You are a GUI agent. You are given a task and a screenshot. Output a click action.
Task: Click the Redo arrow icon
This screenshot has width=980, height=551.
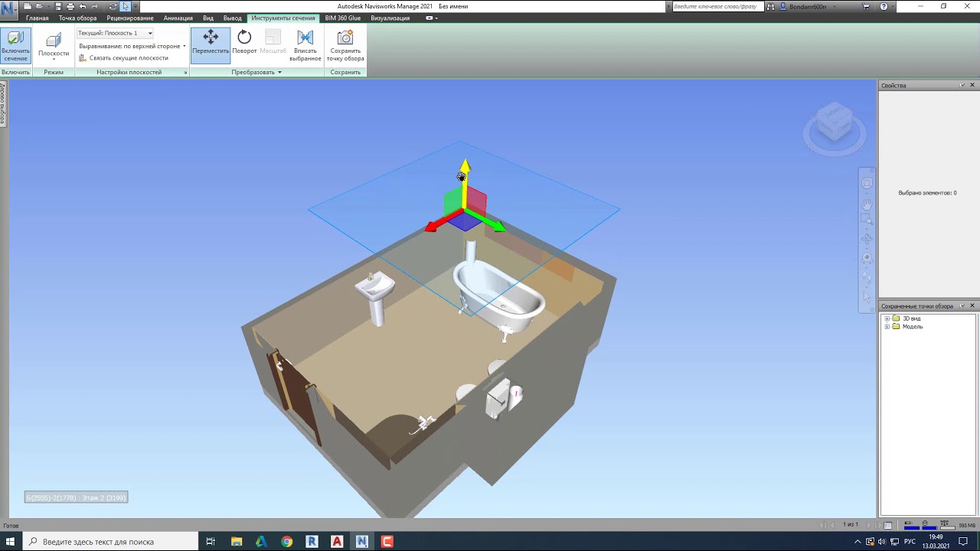click(x=95, y=6)
